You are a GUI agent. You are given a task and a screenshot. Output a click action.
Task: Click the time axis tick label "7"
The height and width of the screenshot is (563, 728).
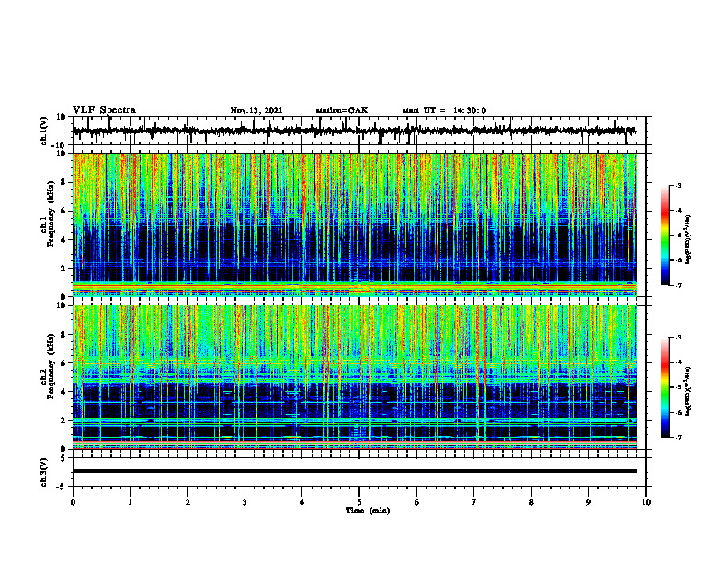[x=474, y=502]
